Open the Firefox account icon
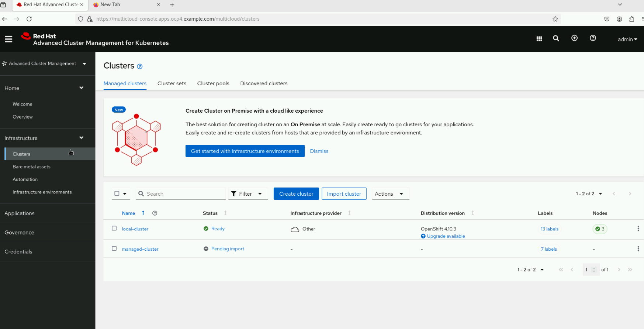Image resolution: width=644 pixels, height=329 pixels. click(x=619, y=19)
